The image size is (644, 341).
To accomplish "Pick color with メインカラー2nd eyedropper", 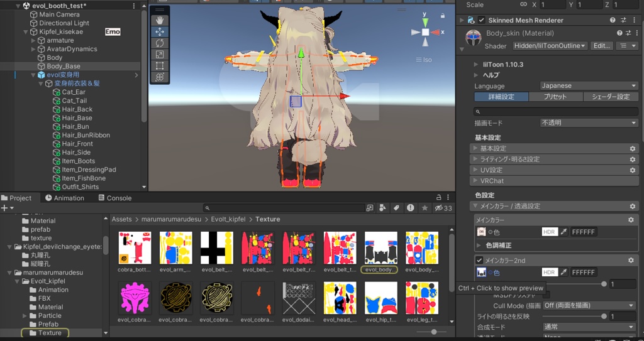I will [x=563, y=273].
